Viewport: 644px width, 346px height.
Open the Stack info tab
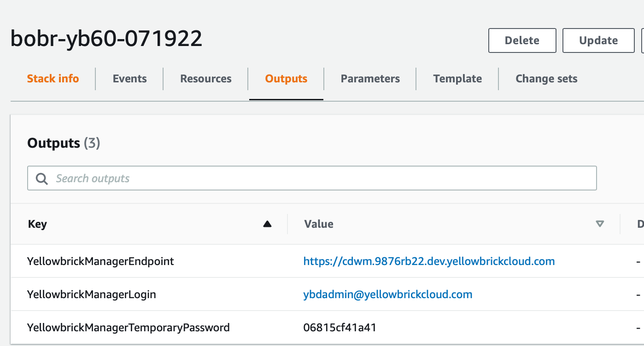pos(53,79)
